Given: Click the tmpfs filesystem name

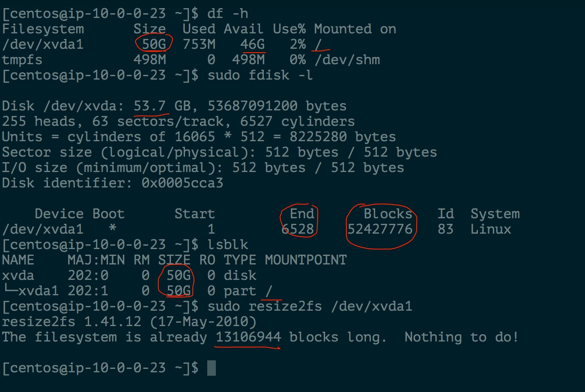Looking at the screenshot, I should point(22,59).
